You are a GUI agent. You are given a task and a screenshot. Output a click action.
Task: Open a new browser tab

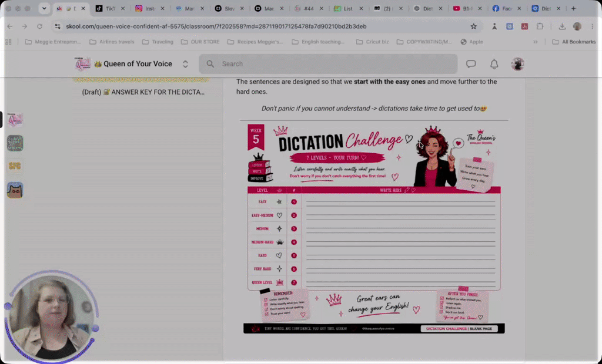point(574,8)
